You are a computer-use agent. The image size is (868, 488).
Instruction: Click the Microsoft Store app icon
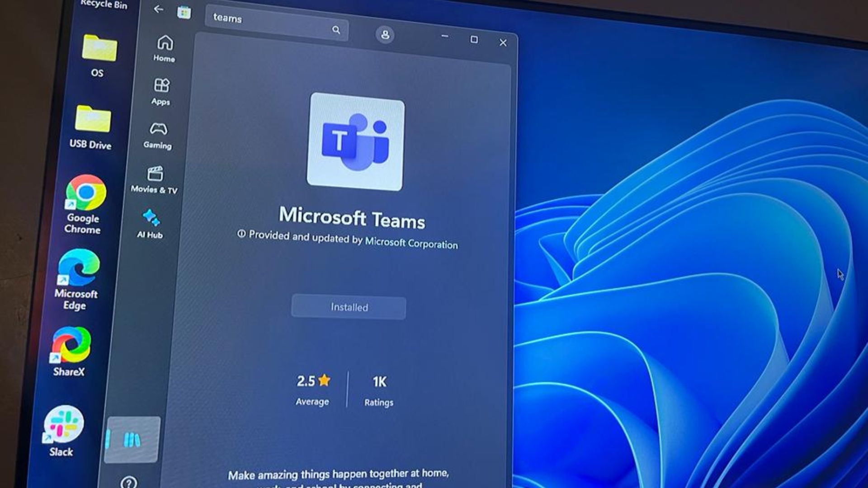click(x=183, y=11)
